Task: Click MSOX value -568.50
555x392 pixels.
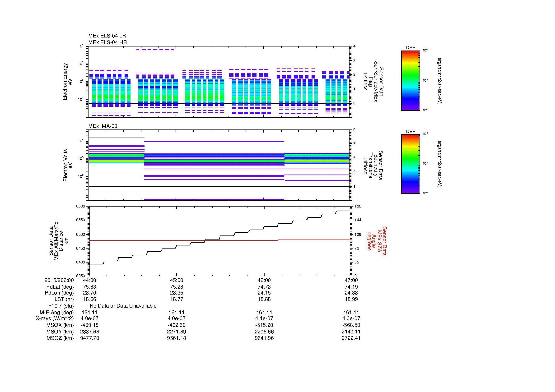Action: click(351, 325)
